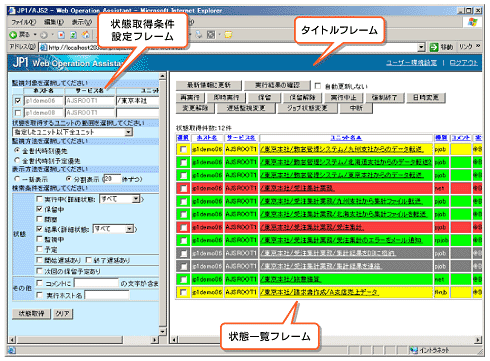This screenshot has width=490, height=361.
Task: Open the 実行中 detail status すべて dropdown
Action: tap(120, 199)
